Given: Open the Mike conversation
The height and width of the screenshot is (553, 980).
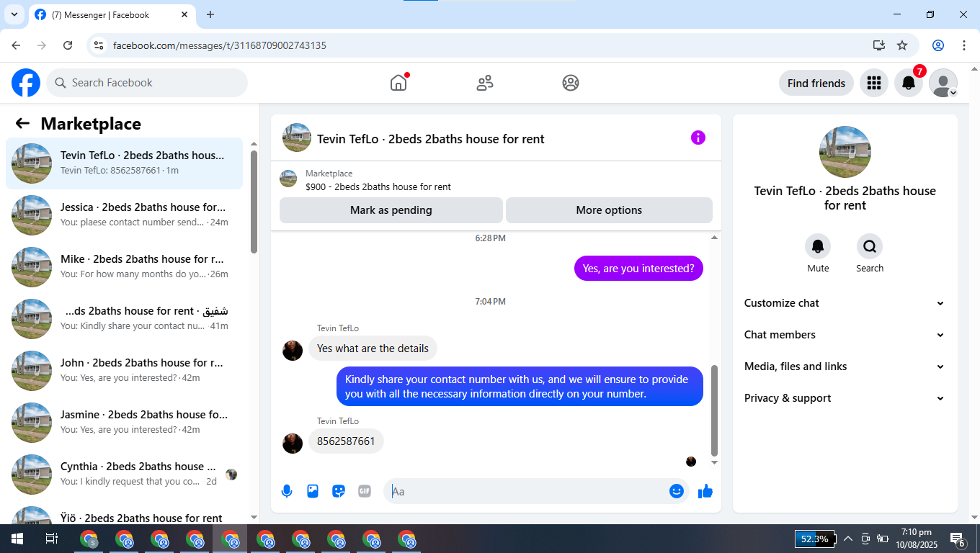Looking at the screenshot, I should [x=124, y=267].
